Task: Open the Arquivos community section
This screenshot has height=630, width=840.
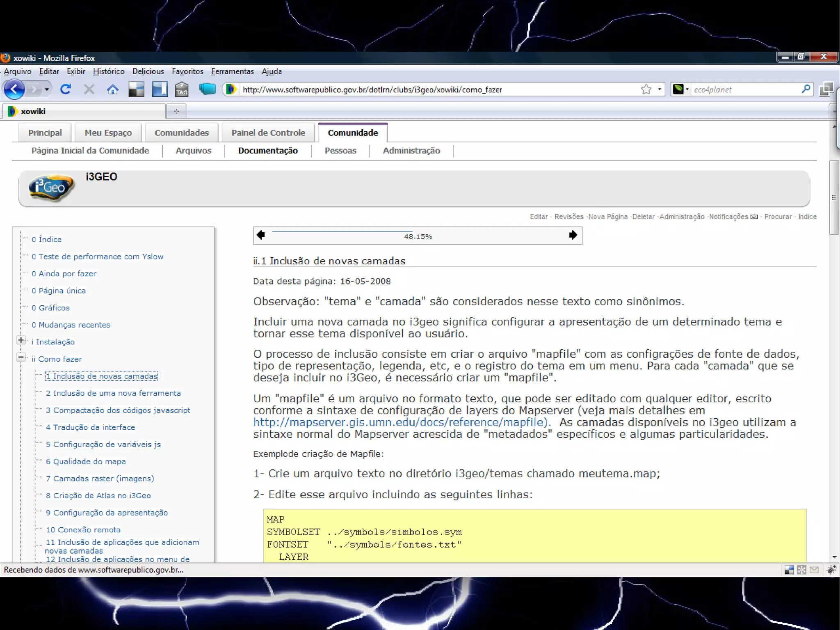Action: point(193,151)
